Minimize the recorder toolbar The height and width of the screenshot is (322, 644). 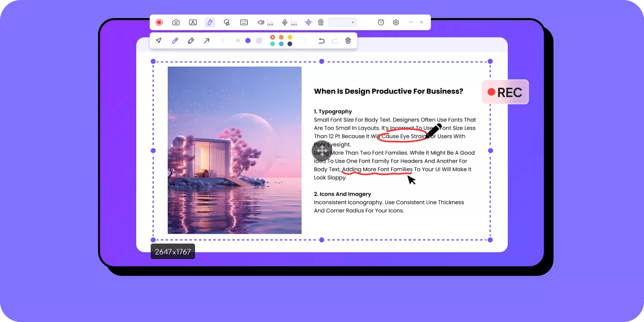pyautogui.click(x=411, y=22)
